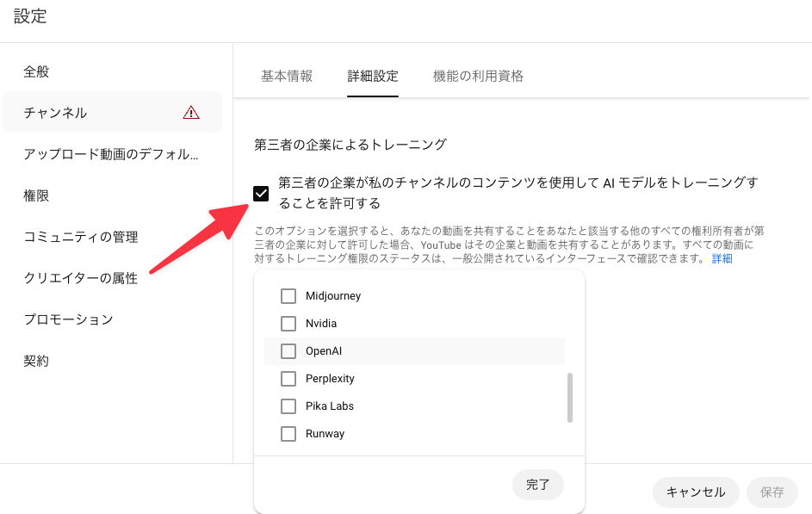Viewport: 812px width, 514px height.
Task: Open クリエイターの属性 section
Action: pyautogui.click(x=113, y=278)
